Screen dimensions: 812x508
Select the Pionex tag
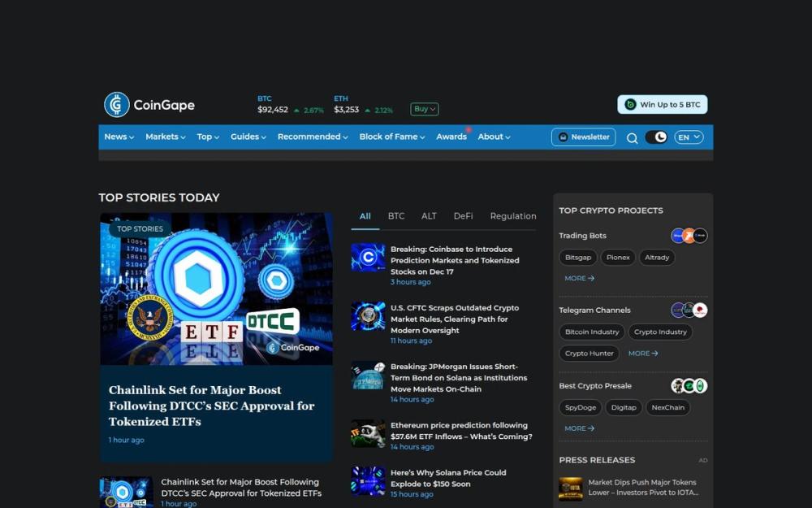click(x=618, y=257)
